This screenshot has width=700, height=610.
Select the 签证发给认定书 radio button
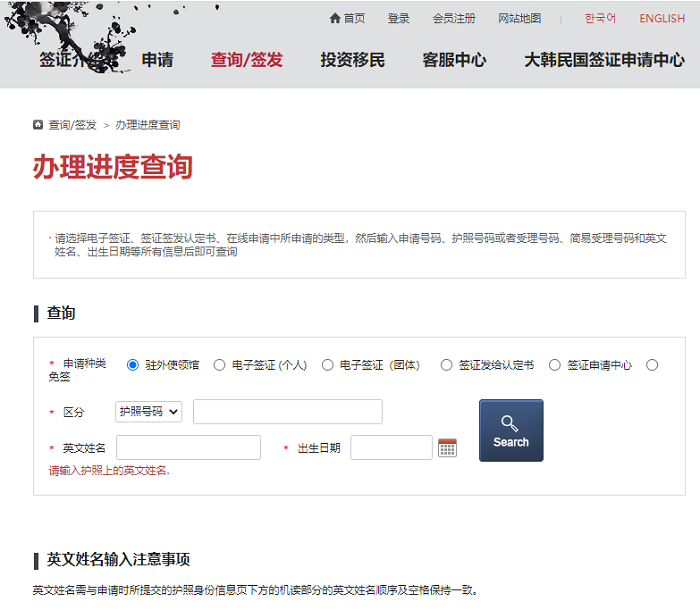446,365
